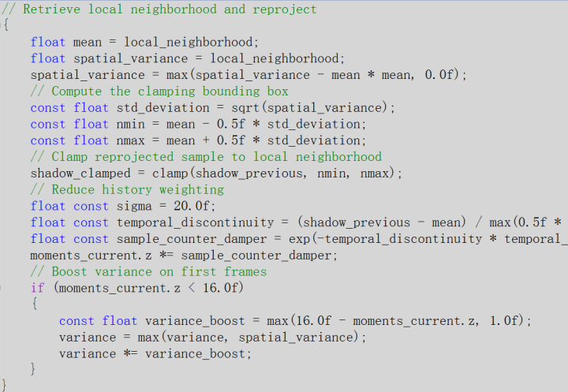Screen dimensions: 568x392
Task: Click the 'sigma' variable name
Action: tap(134, 206)
